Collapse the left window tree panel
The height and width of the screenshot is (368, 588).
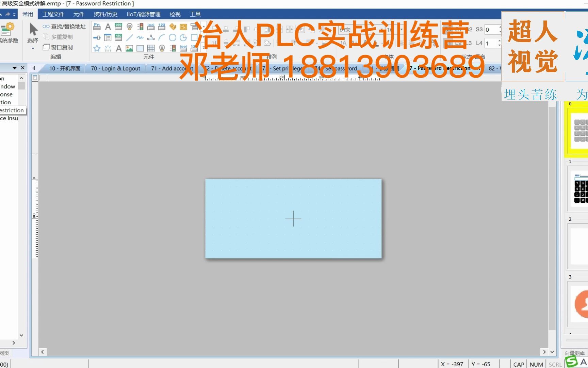(x=22, y=68)
